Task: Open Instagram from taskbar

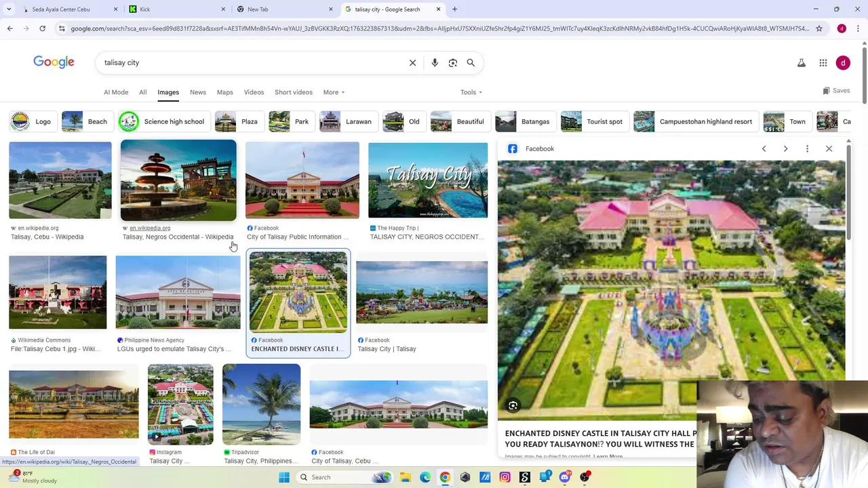Action: tap(505, 477)
